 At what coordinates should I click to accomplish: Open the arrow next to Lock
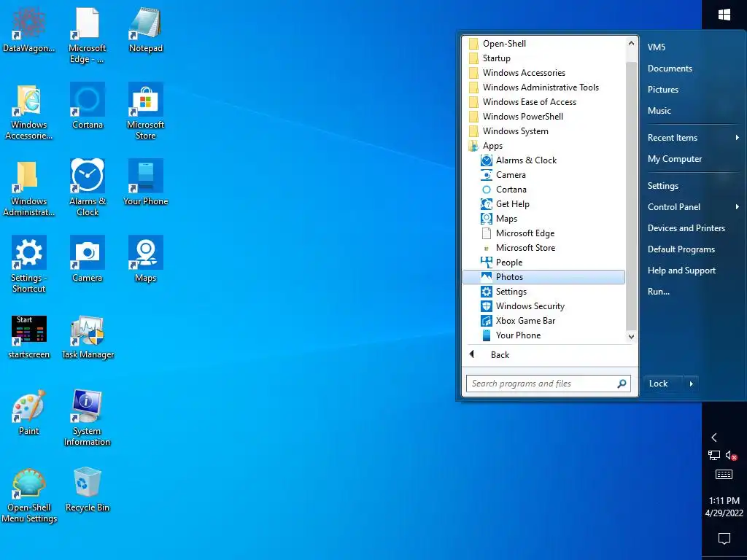[692, 384]
